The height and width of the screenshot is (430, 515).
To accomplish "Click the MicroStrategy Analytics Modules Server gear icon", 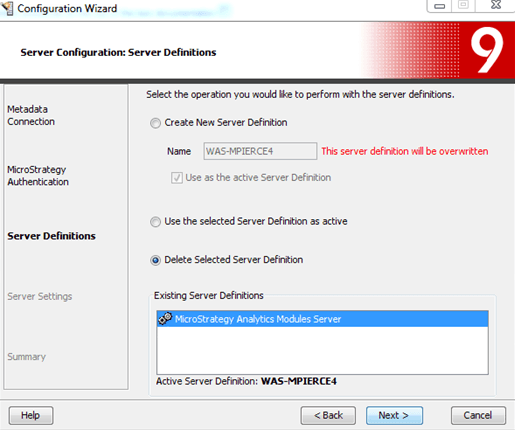I will [165, 319].
